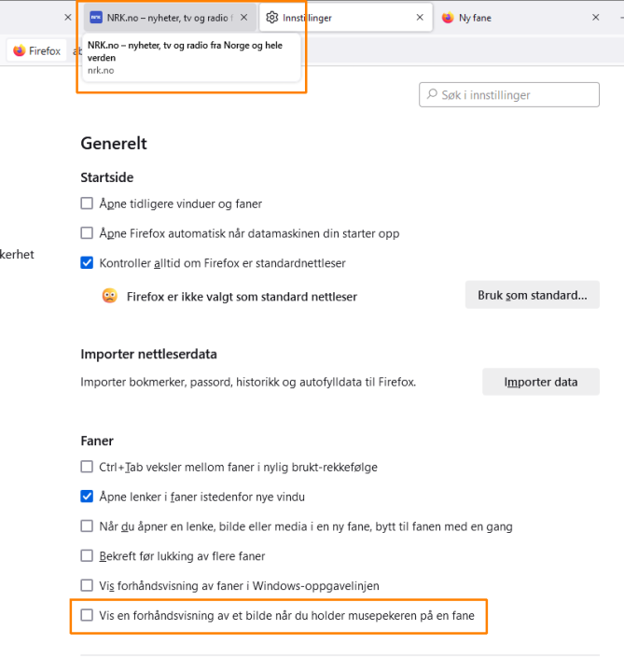Image resolution: width=624 pixels, height=672 pixels.
Task: Click the sad face emoji icon
Action: [x=110, y=296]
